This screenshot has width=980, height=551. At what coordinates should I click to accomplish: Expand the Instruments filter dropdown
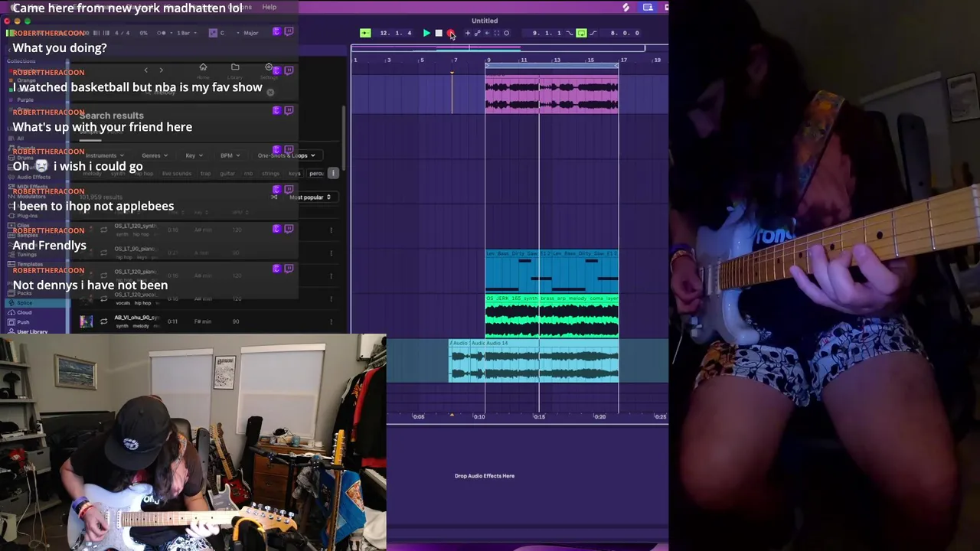click(x=105, y=155)
